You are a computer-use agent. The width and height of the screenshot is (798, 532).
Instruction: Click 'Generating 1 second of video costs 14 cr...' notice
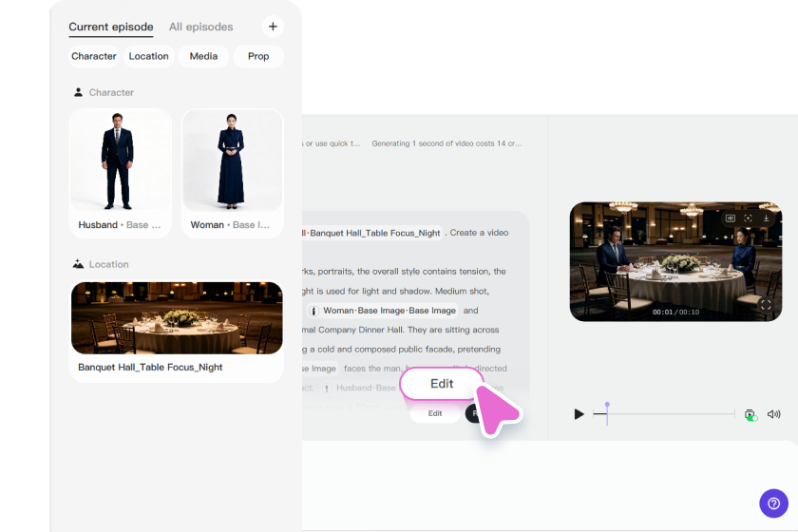point(446,143)
